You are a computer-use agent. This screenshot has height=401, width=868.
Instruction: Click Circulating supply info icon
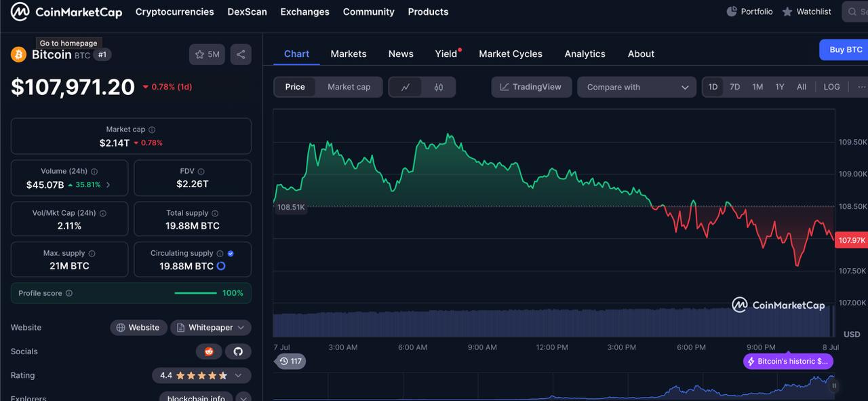pyautogui.click(x=220, y=254)
